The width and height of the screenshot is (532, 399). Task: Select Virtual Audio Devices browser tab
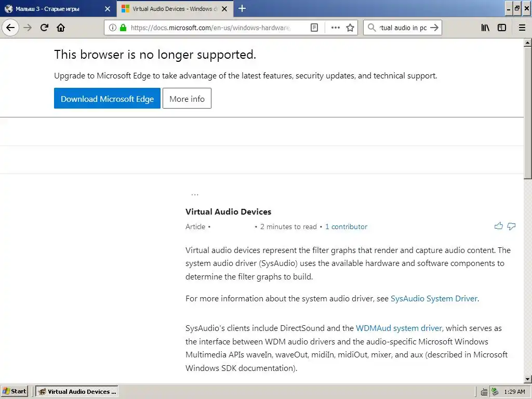pyautogui.click(x=175, y=9)
